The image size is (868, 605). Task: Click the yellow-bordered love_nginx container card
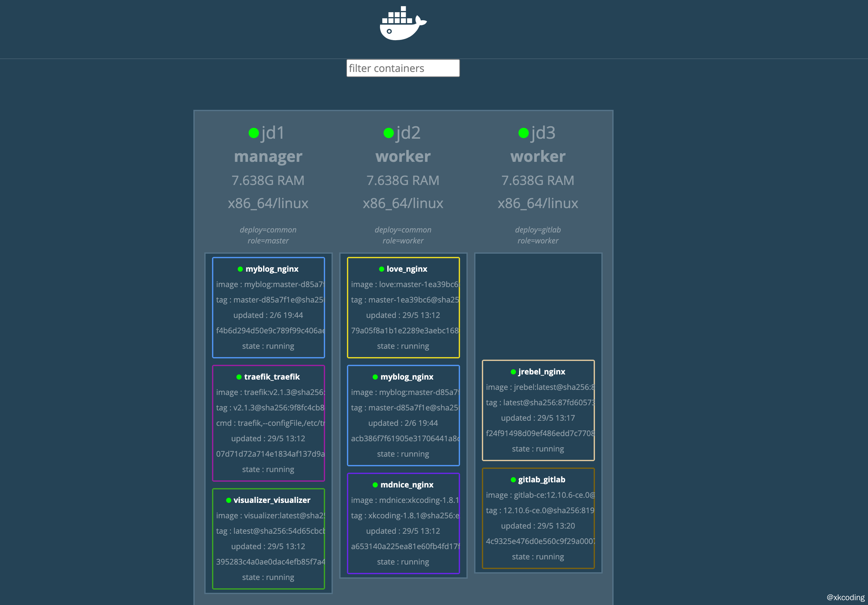pyautogui.click(x=403, y=307)
